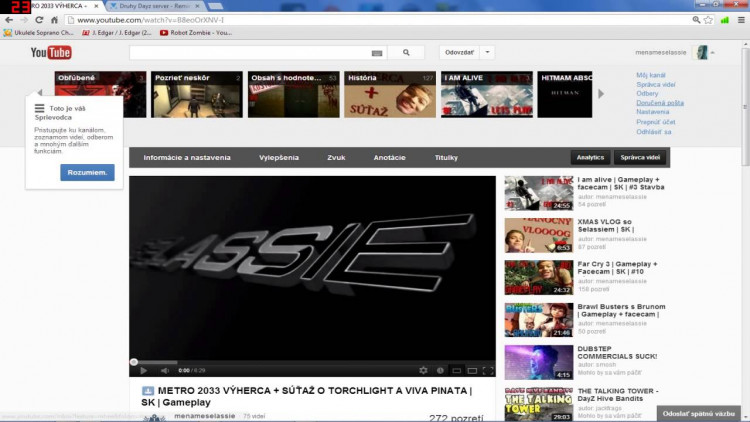Click the browser address bar
The image size is (750, 422).
click(x=378, y=20)
